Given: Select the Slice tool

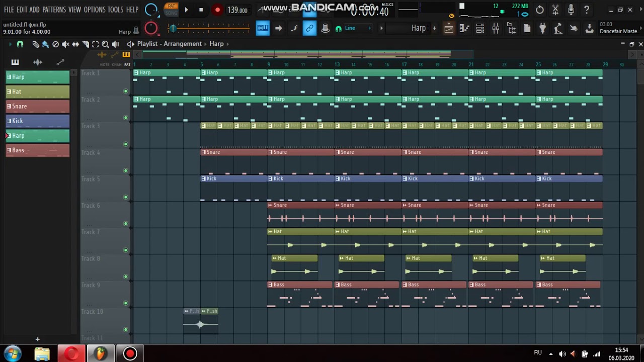Looking at the screenshot, I should tap(86, 44).
